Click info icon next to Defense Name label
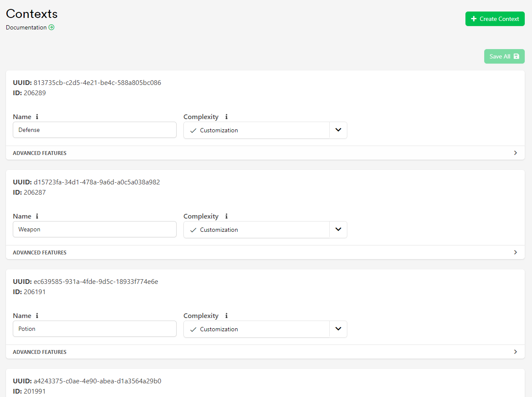 (37, 117)
